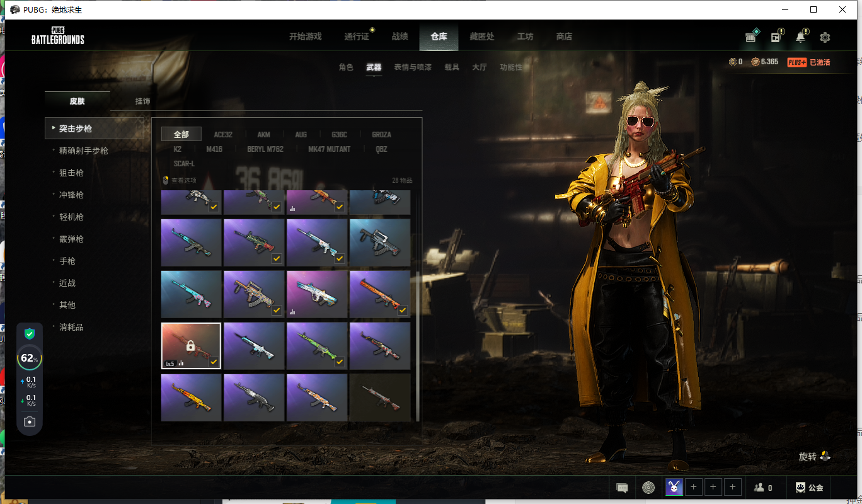
Task: Click the PUBG window title bar icon
Action: [x=15, y=9]
